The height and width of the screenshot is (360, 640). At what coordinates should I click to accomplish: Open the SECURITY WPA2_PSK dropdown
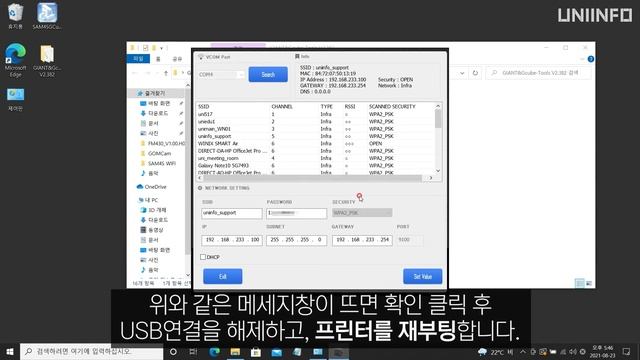(362, 213)
